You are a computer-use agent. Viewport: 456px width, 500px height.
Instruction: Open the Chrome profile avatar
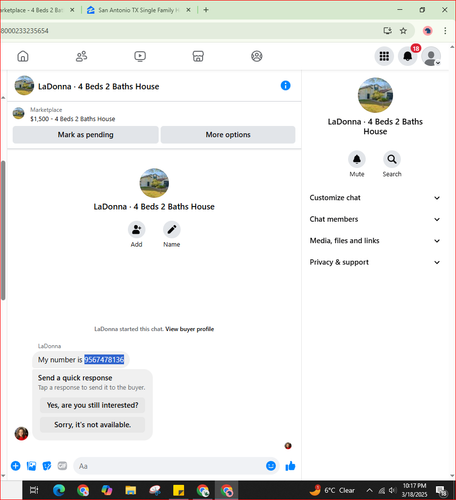427,31
